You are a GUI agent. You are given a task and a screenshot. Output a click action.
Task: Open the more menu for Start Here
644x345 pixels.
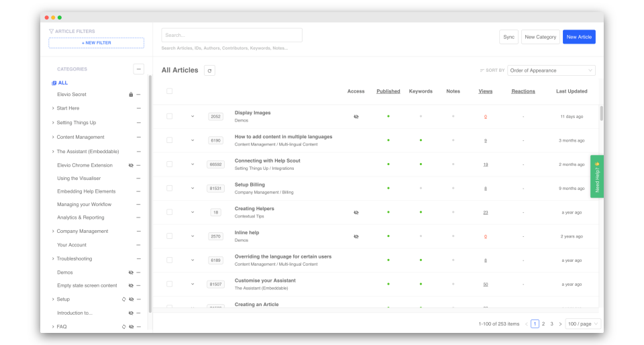[x=139, y=108]
